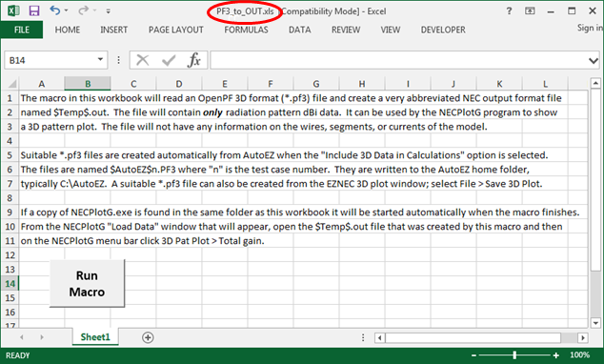Open the FILE tab
The height and width of the screenshot is (364, 604).
[x=22, y=30]
